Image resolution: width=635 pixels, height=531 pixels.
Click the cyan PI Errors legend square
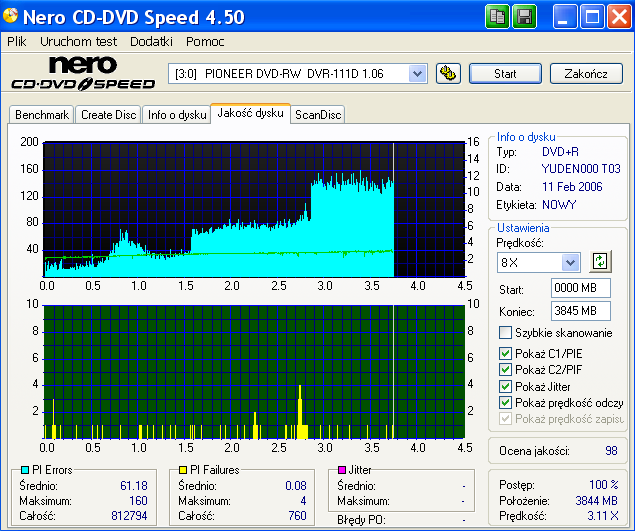25,470
